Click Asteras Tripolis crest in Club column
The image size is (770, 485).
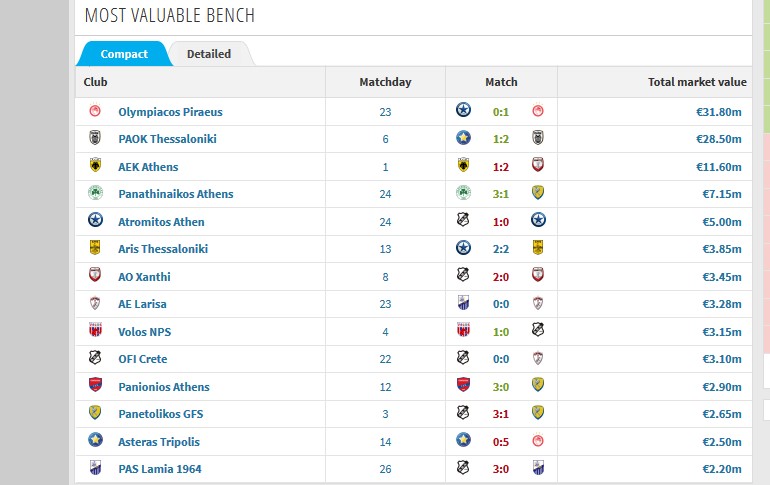(x=95, y=440)
